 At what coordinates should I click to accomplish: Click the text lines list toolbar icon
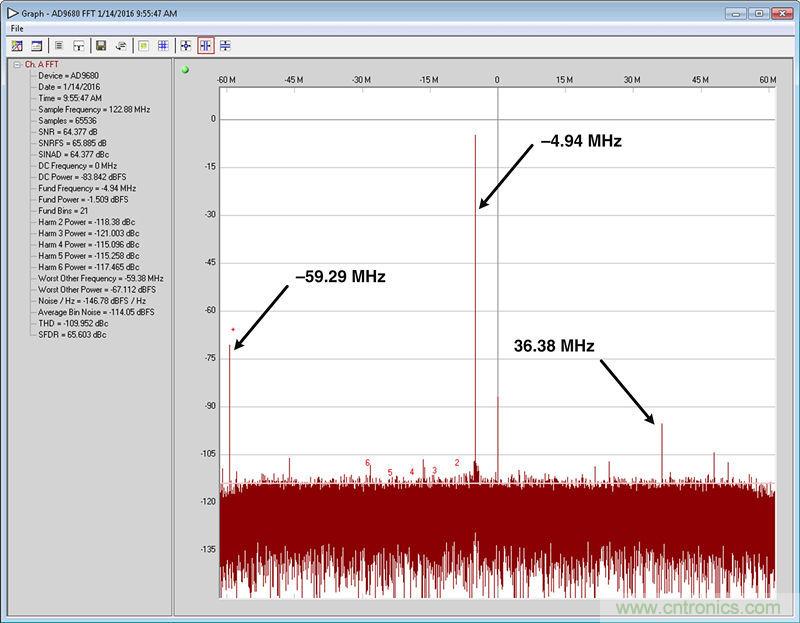tap(59, 46)
